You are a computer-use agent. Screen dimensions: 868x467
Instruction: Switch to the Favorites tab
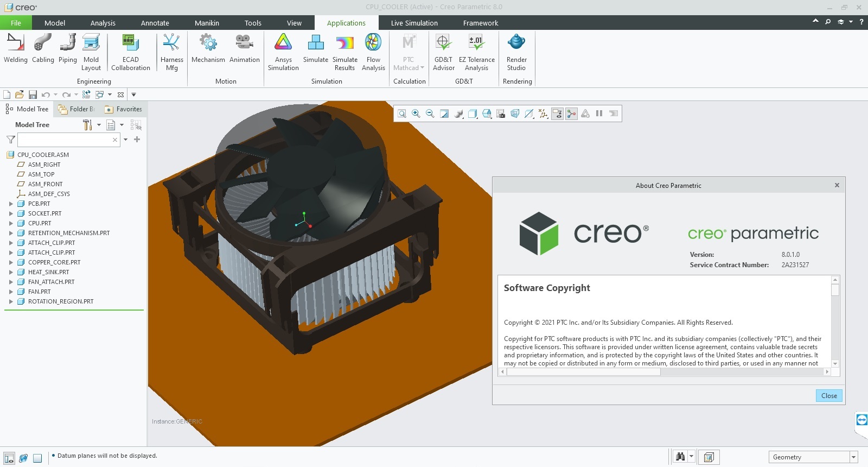pyautogui.click(x=123, y=109)
